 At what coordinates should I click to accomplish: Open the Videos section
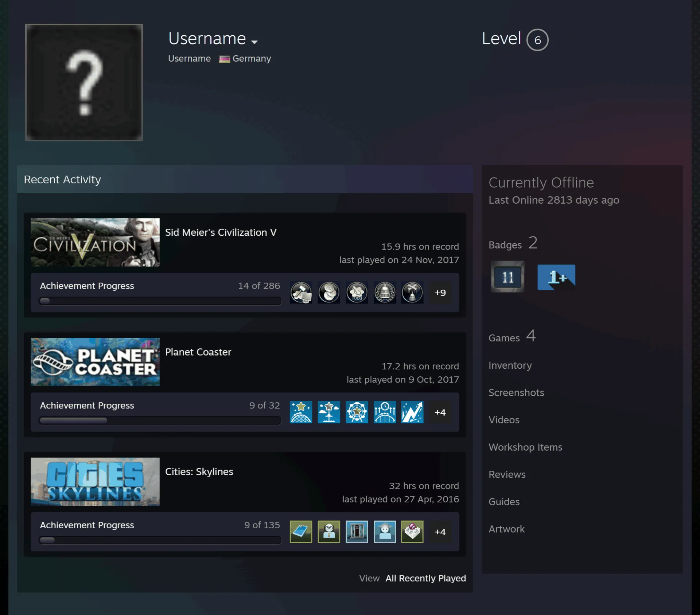504,420
